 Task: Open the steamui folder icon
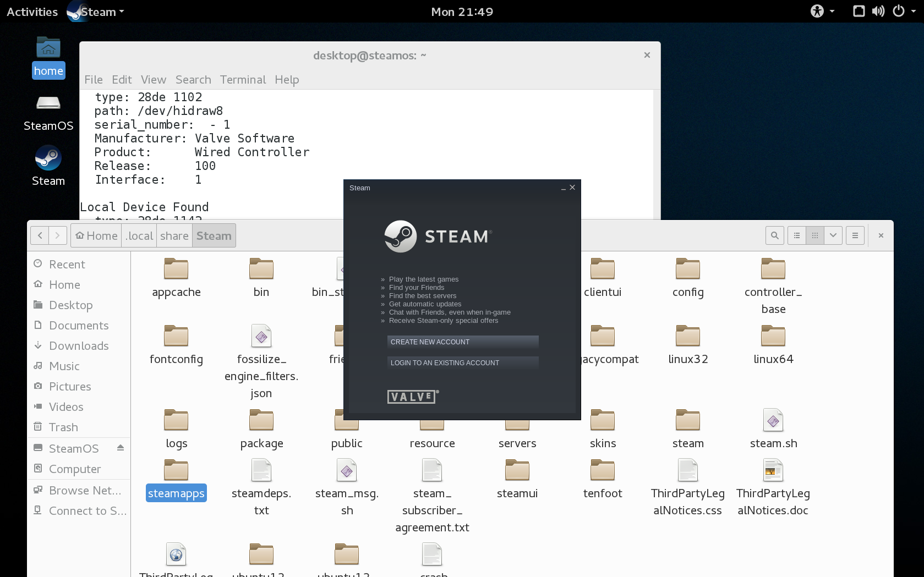517,470
